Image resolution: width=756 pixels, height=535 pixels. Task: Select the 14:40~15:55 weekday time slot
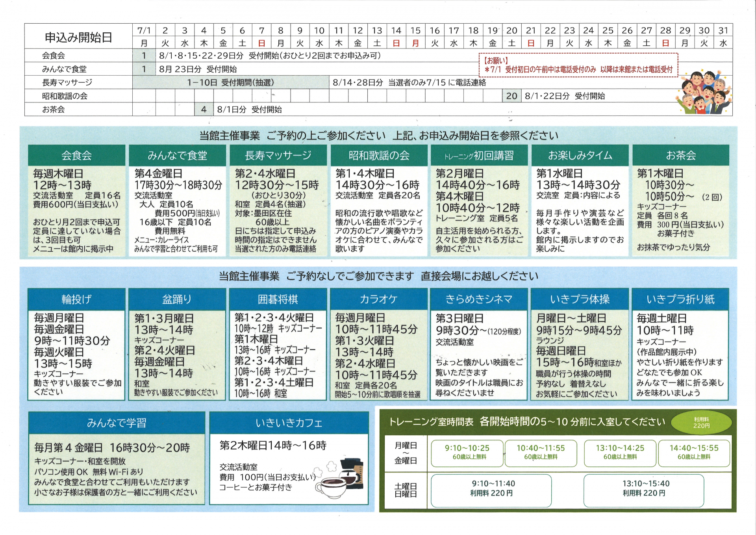coord(694,453)
